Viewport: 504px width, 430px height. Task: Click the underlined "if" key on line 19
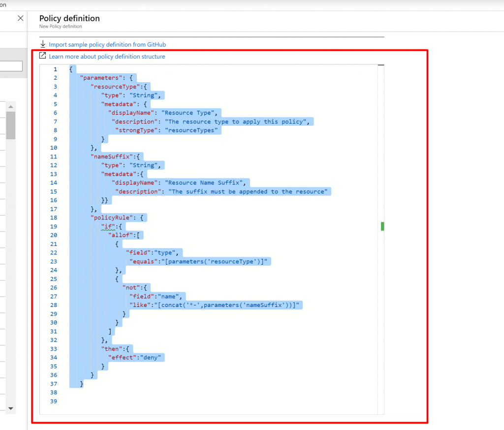coord(108,226)
